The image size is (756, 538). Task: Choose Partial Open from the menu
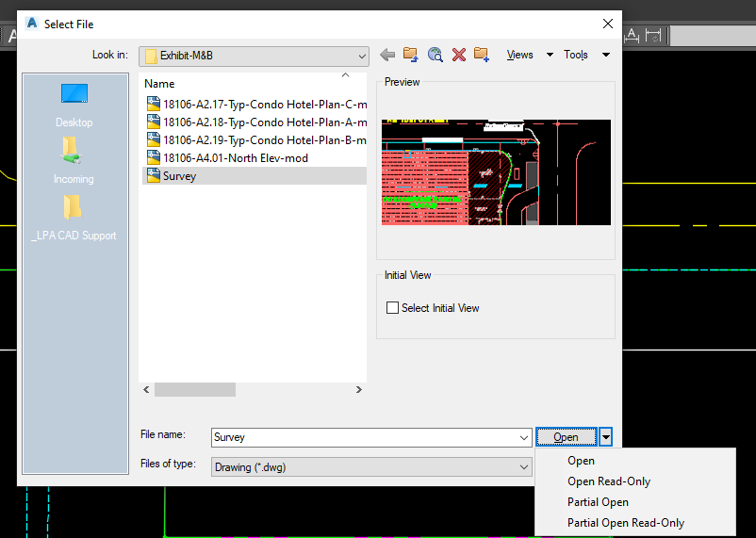pyautogui.click(x=598, y=502)
